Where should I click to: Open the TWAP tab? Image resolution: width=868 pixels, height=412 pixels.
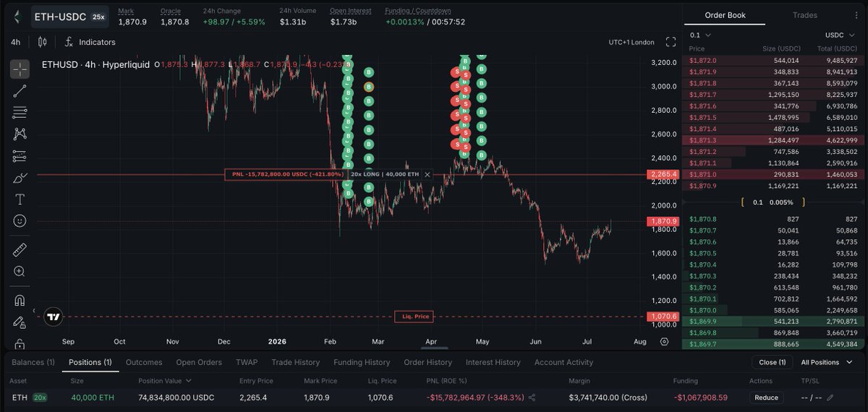tap(247, 362)
